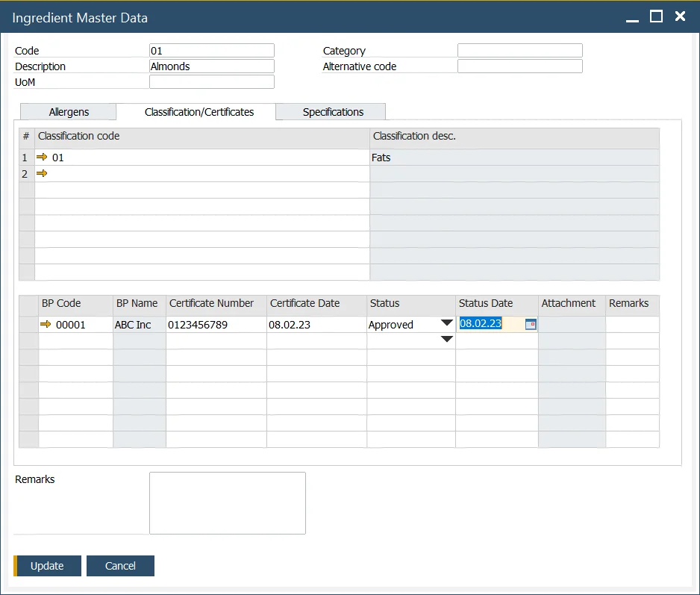Minimize the Ingredient Master Data window

click(633, 16)
